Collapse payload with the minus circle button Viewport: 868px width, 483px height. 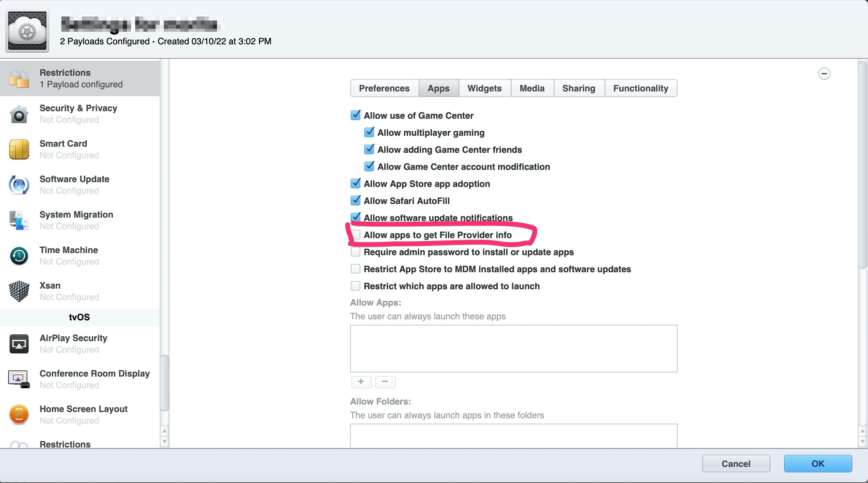click(x=824, y=74)
